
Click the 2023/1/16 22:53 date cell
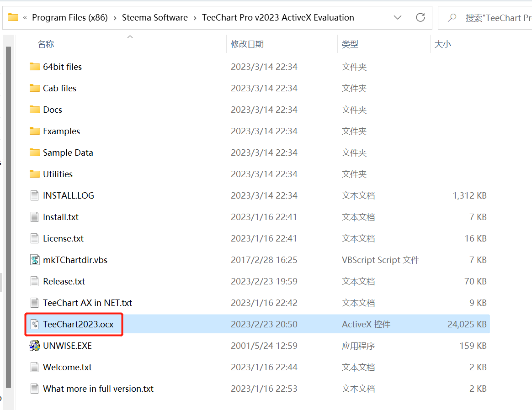tap(264, 389)
